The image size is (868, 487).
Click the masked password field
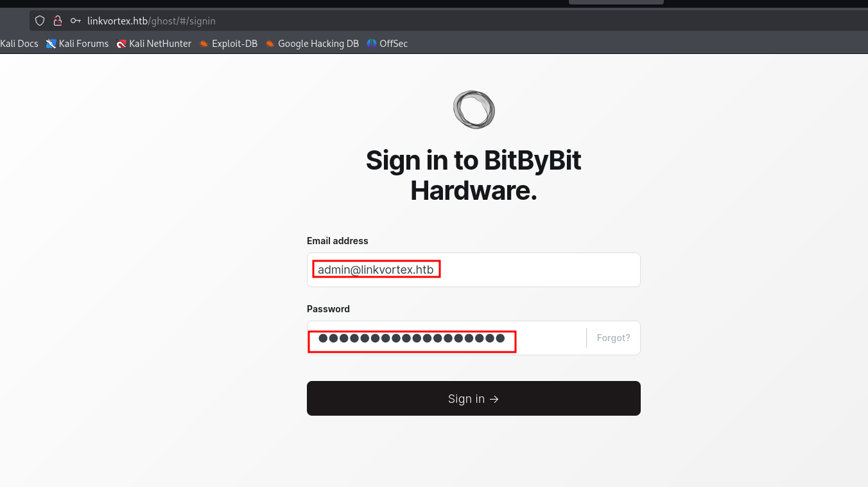(x=411, y=337)
